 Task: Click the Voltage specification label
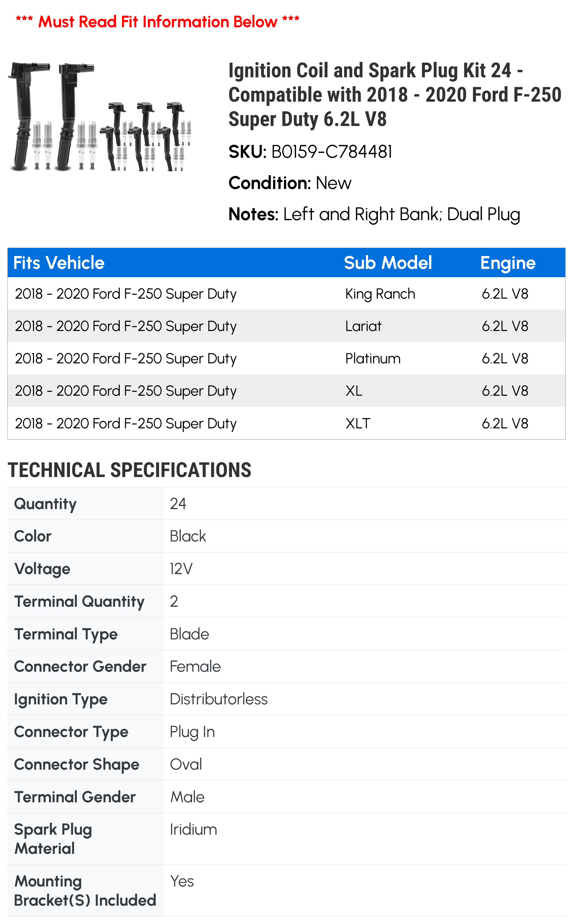(42, 569)
